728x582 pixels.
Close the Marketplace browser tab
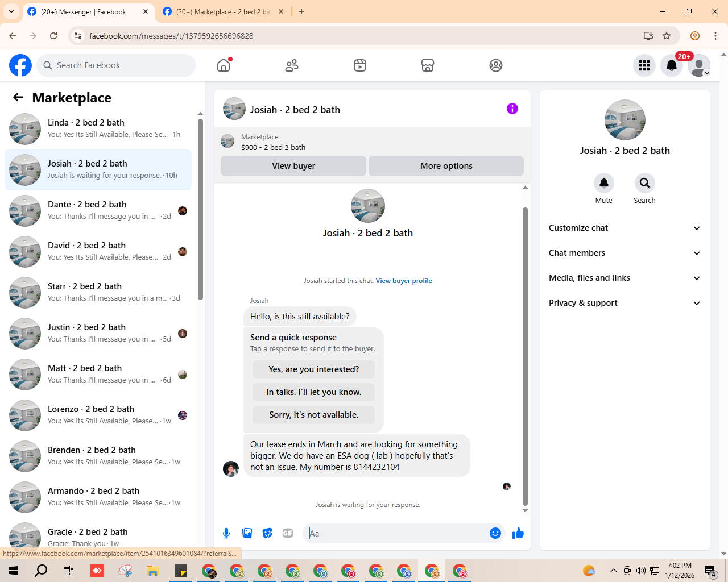(x=281, y=11)
